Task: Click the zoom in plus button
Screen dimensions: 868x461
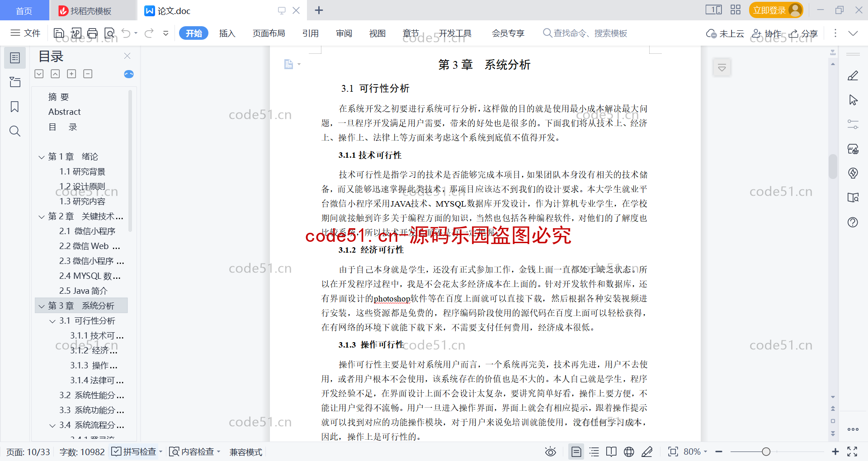Action: [835, 452]
